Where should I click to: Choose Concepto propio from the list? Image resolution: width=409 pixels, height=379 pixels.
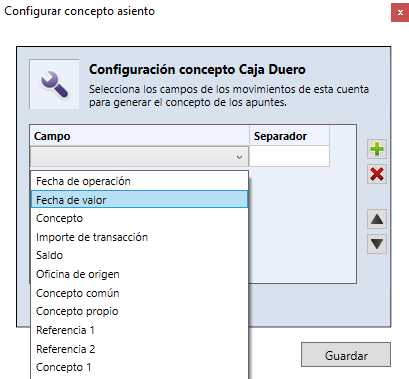(x=140, y=311)
